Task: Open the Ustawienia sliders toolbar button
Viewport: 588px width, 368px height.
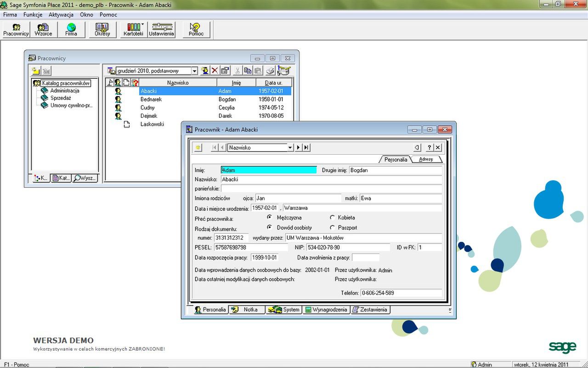Action: (x=161, y=30)
